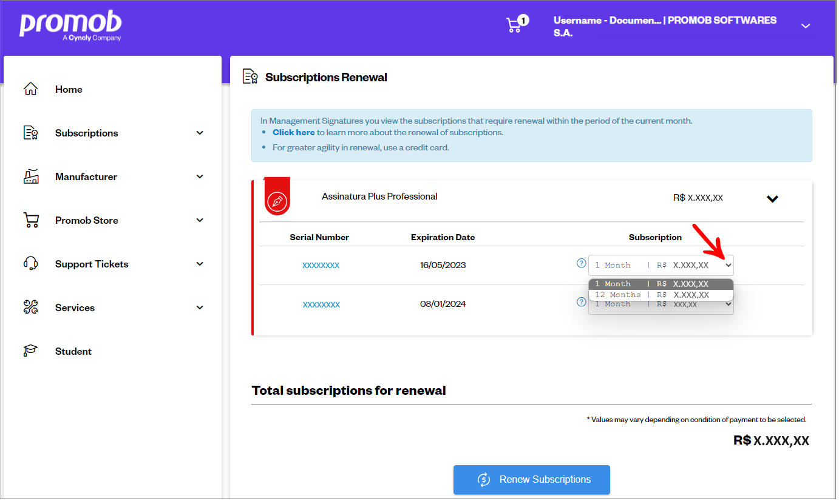839x504 pixels.
Task: Click the Support Tickets headset icon
Action: click(31, 264)
